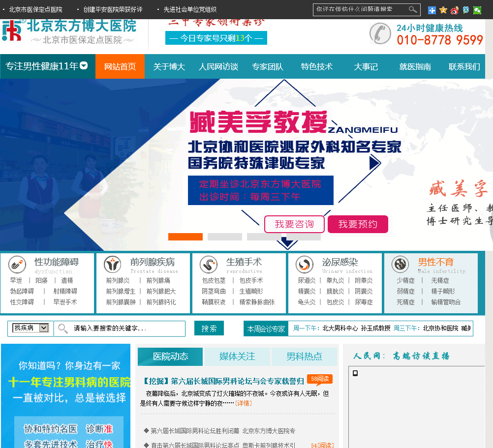The image size is (493, 448).
Task: Open 大事记 navigation item
Action: [366, 66]
